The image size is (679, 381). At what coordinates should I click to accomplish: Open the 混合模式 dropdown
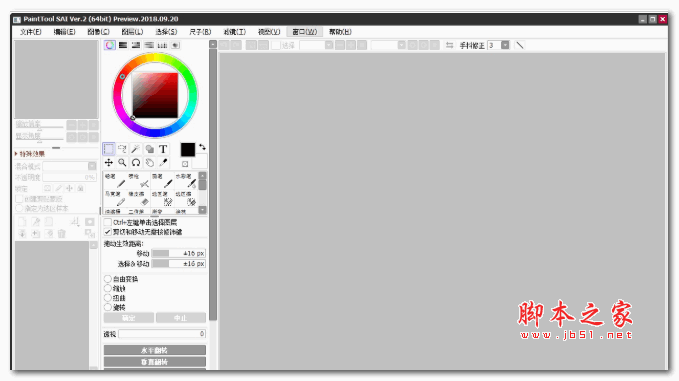69,166
